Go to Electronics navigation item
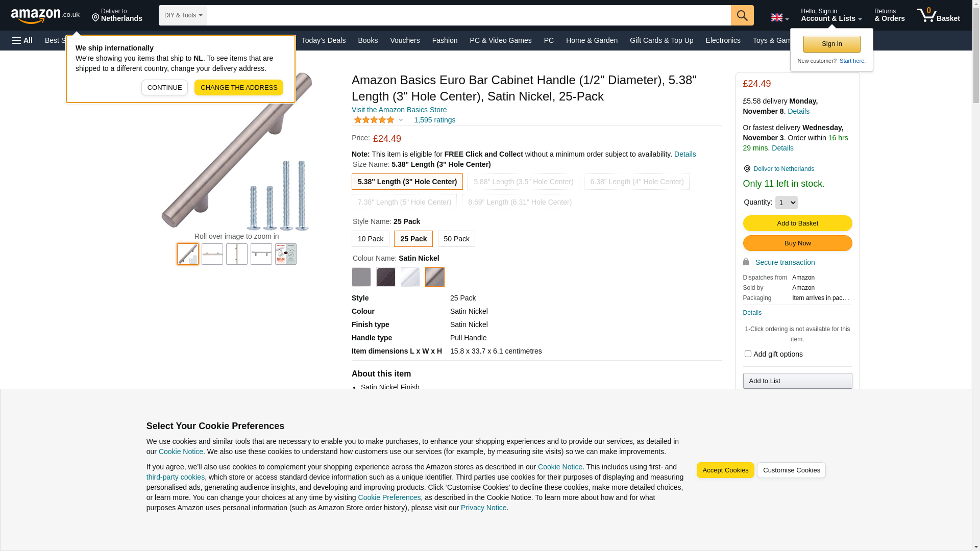The height and width of the screenshot is (551, 980). [x=722, y=40]
